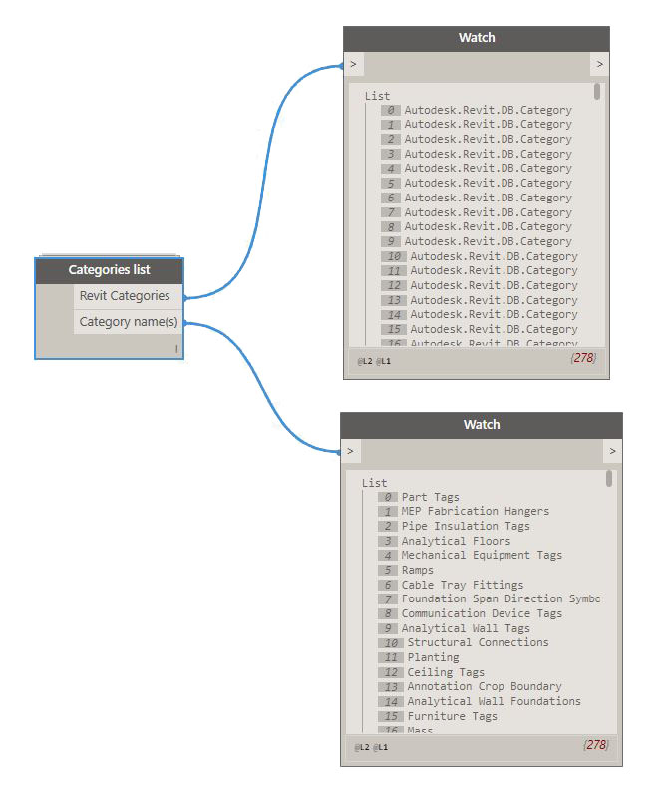Image resolution: width=672 pixels, height=798 pixels.
Task: Select the MEP Fabrication Hangers item
Action: pos(475,511)
